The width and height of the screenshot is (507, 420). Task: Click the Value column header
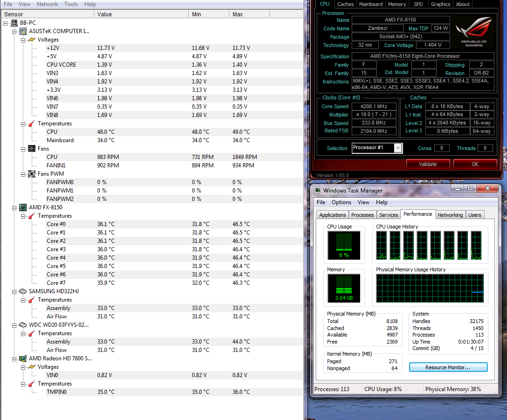tap(141, 14)
